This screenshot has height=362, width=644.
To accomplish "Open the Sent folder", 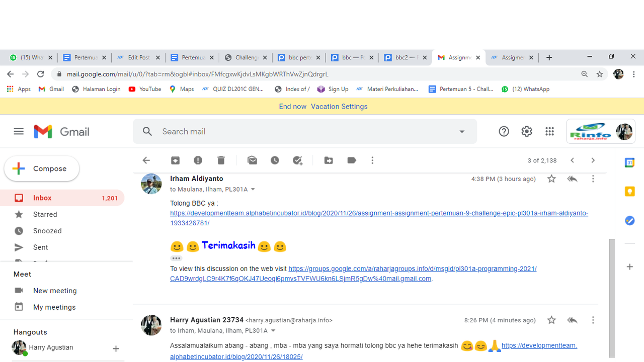I will coord(62,247).
